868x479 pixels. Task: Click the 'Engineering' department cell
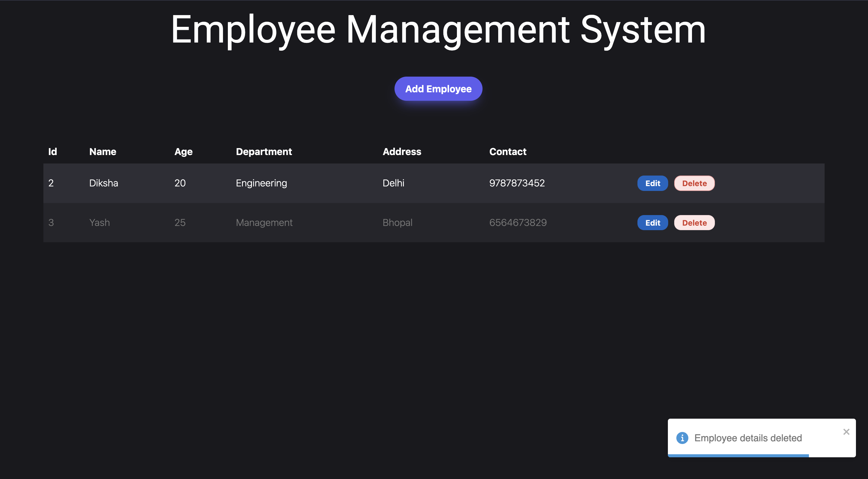click(261, 183)
